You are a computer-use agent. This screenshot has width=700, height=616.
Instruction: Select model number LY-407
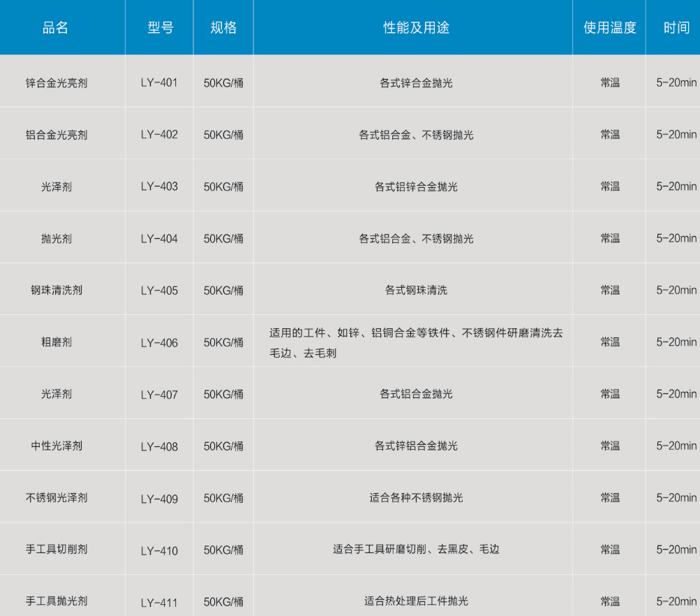coord(159,395)
